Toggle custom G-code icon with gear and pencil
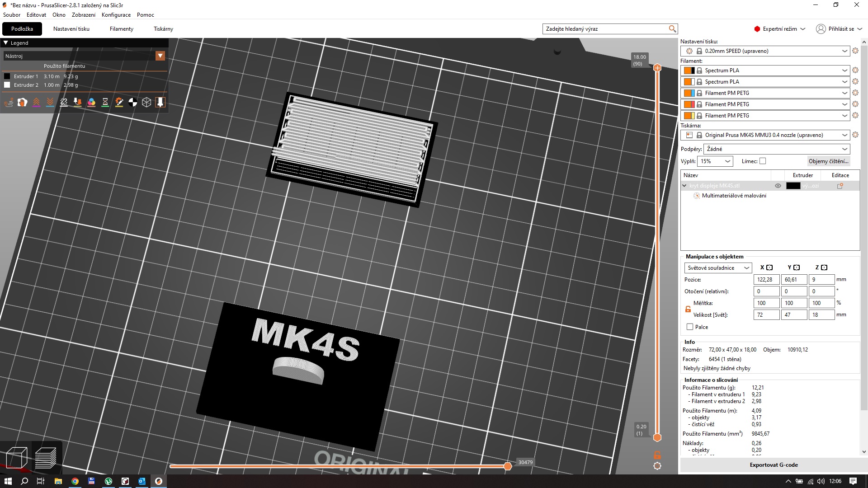Screen dimensions: 868x488 pyautogui.click(x=119, y=103)
